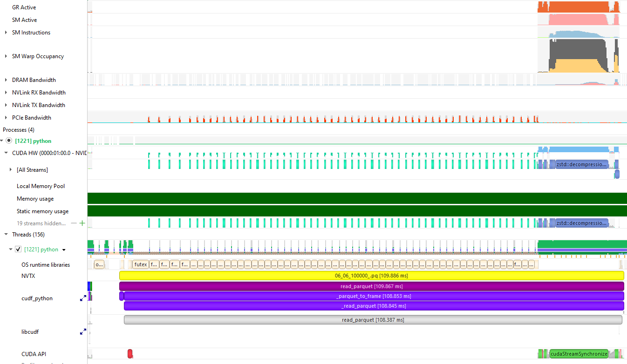This screenshot has width=627, height=364.
Task: Expand the cudf_python row using diagonal arrows icon
Action: pos(83,298)
